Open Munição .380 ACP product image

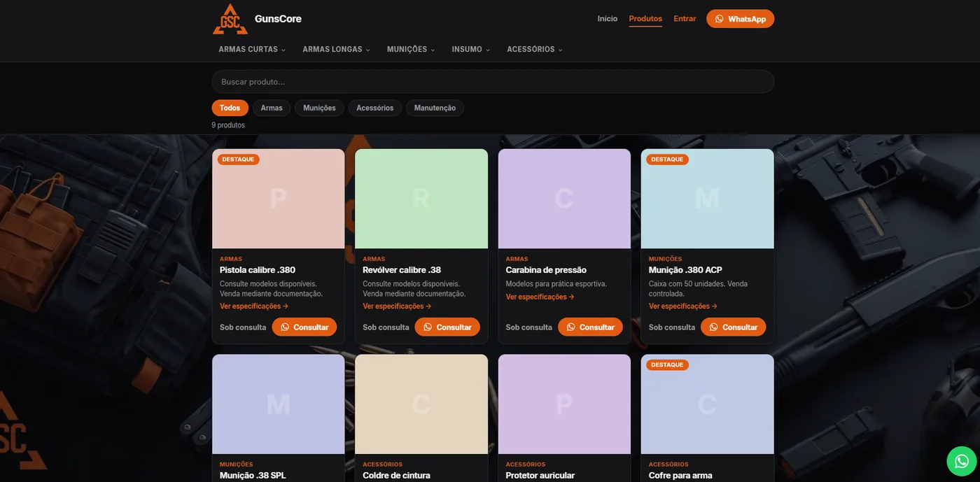tap(707, 199)
